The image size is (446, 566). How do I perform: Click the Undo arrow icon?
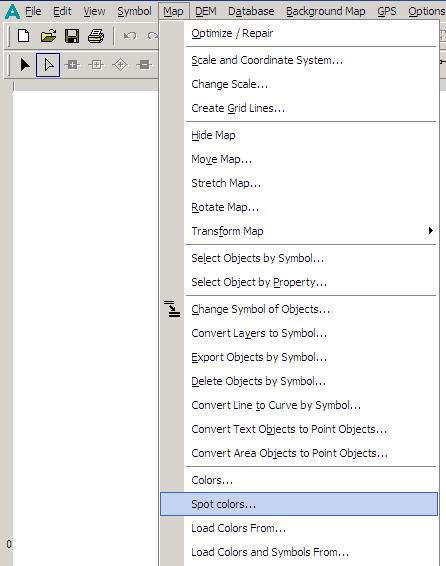point(130,36)
